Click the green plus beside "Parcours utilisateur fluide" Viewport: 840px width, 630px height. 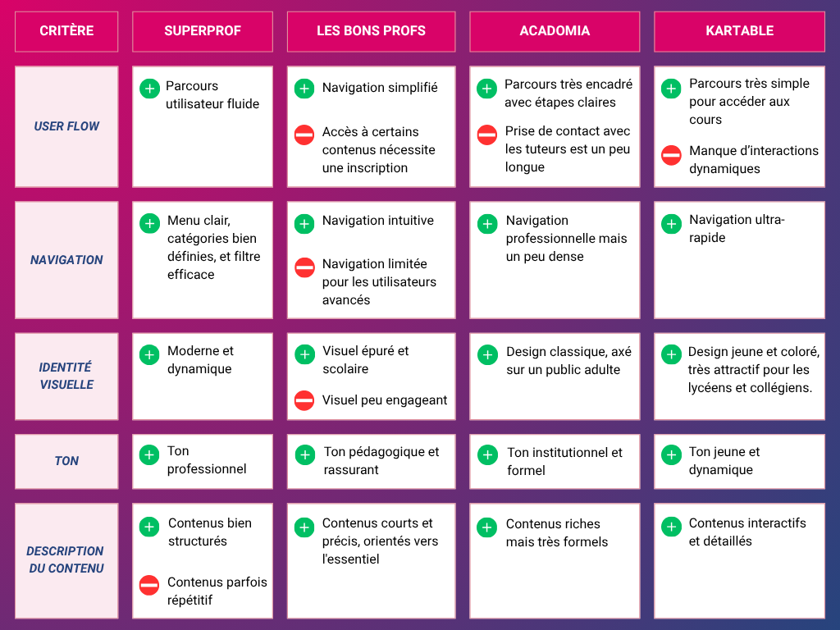click(149, 89)
